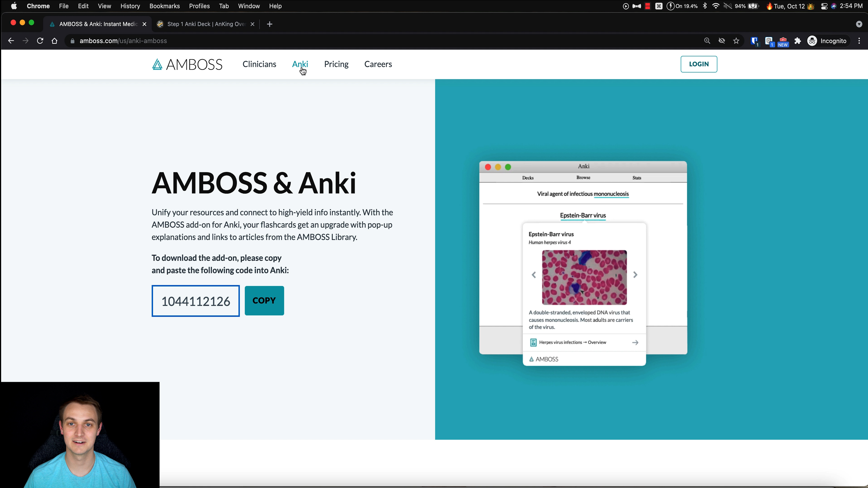Click the LOGIN button
This screenshot has height=488, width=868.
pyautogui.click(x=699, y=64)
